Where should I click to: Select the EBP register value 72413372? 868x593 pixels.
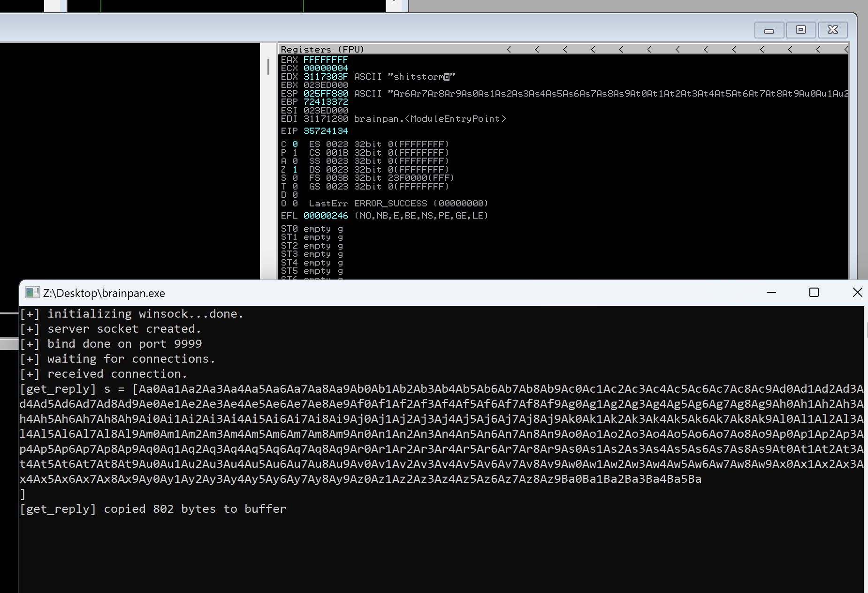(x=326, y=102)
